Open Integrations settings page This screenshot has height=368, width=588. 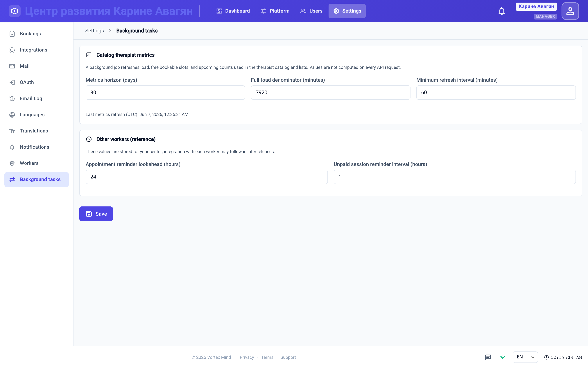click(x=36, y=50)
